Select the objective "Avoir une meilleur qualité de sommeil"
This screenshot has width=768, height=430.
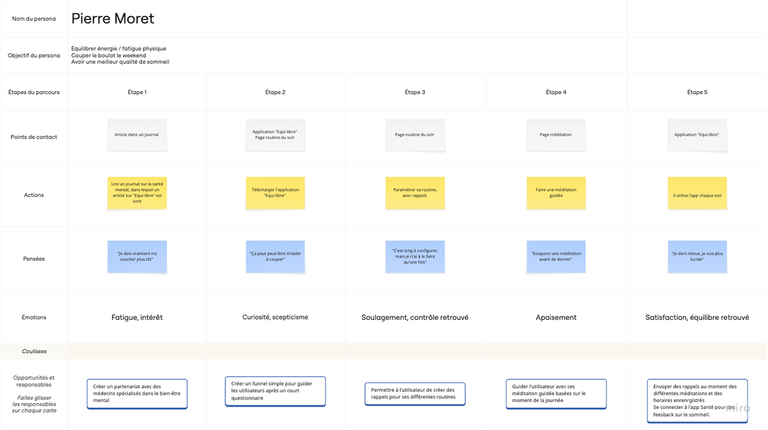(x=120, y=62)
